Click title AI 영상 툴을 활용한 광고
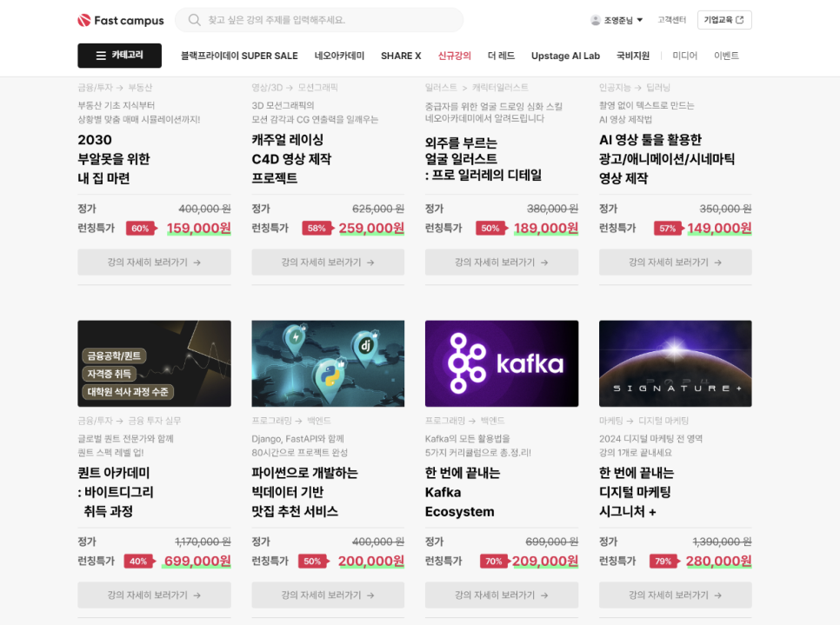The height and width of the screenshot is (625, 840). 666,159
